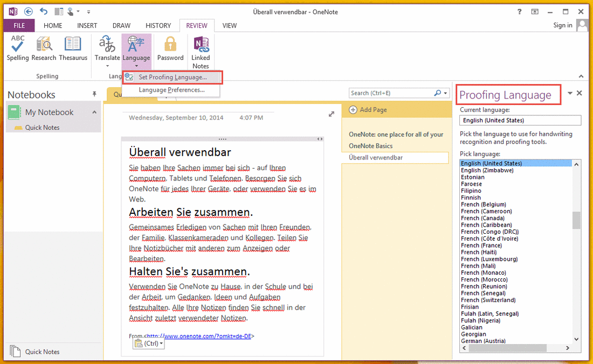This screenshot has height=364, width=593.
Task: Expand the page to full view
Action: [x=332, y=114]
